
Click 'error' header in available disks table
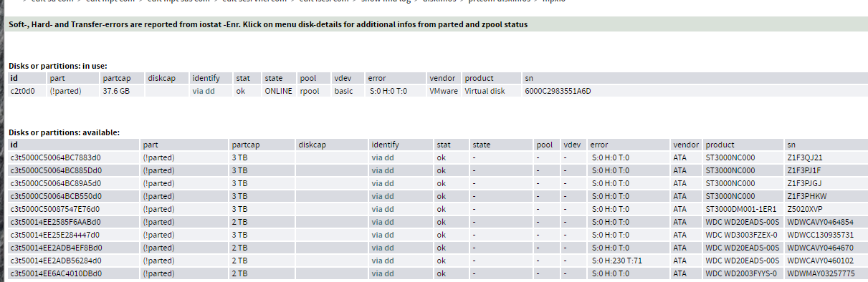(x=599, y=145)
